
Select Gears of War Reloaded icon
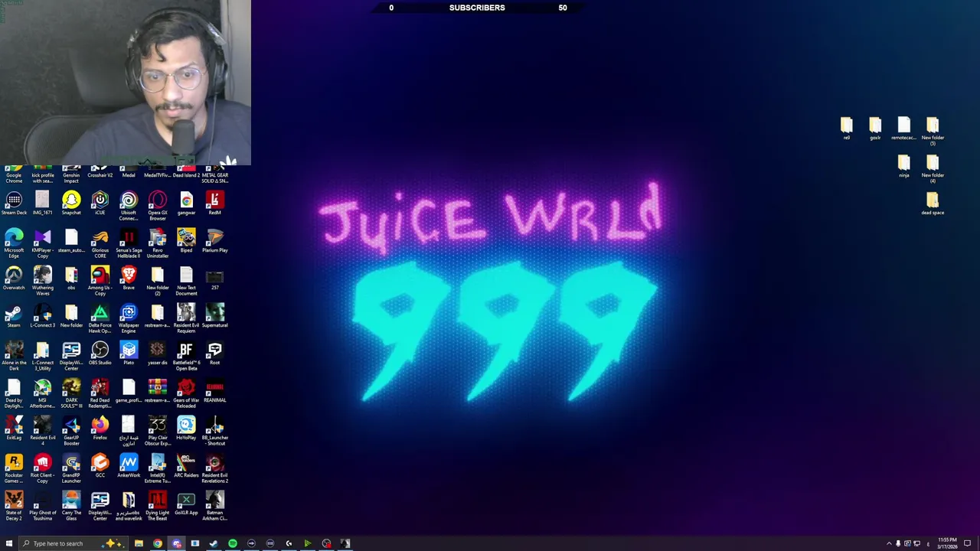click(x=186, y=394)
